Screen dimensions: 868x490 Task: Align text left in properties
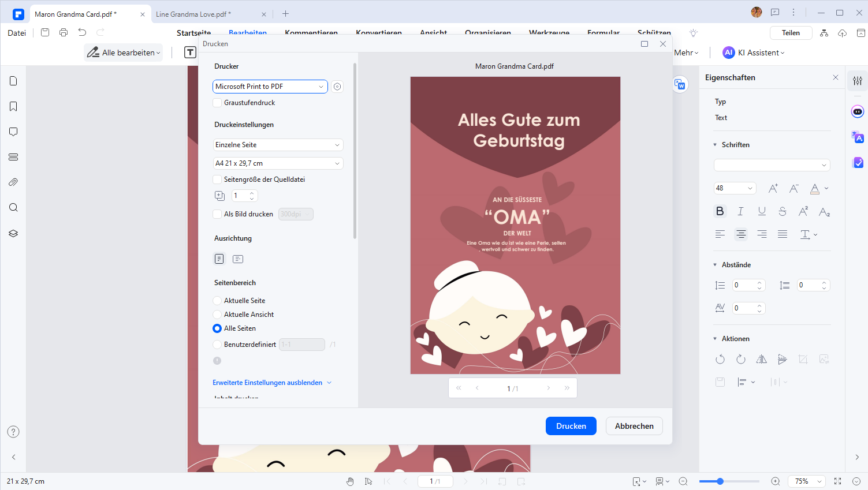pos(720,234)
